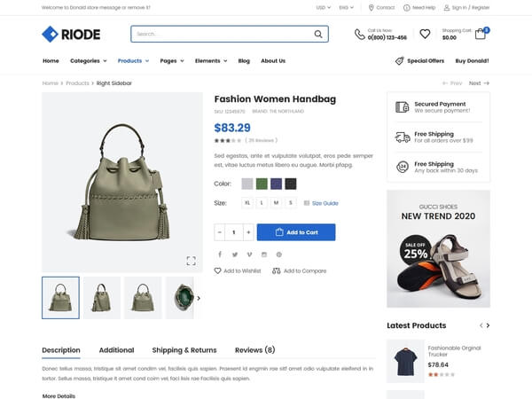
Task: Expand the Categories menu
Action: 88,61
